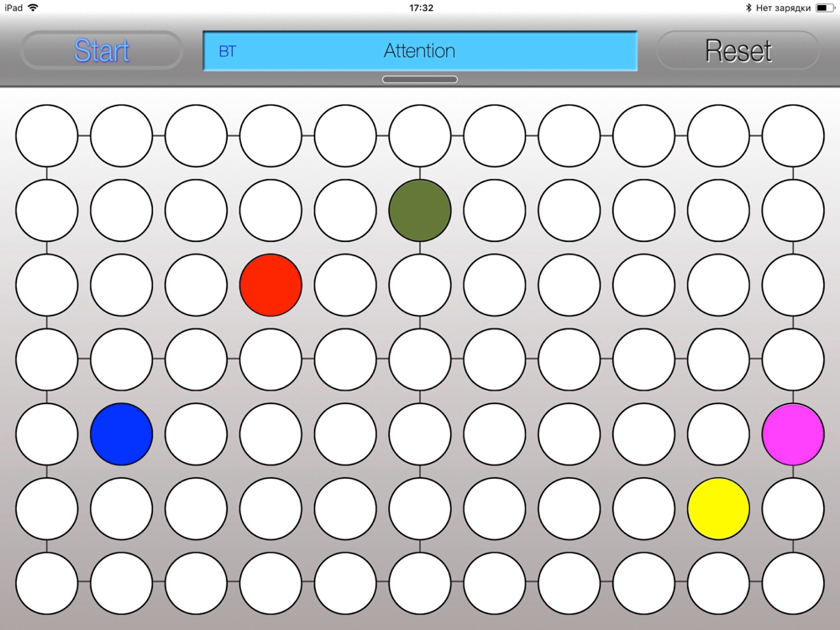
Task: Select the blue circle
Action: (x=122, y=434)
